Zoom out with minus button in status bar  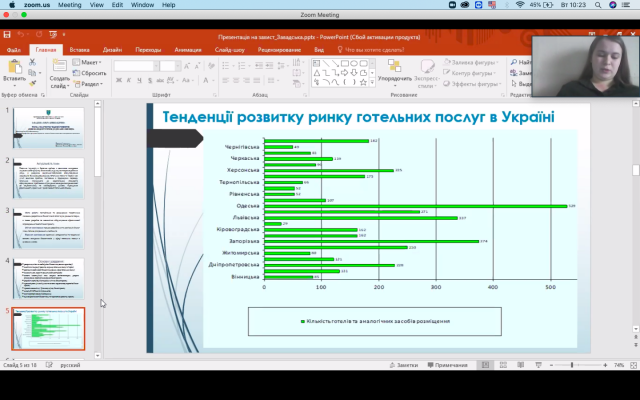pyautogui.click(x=551, y=365)
